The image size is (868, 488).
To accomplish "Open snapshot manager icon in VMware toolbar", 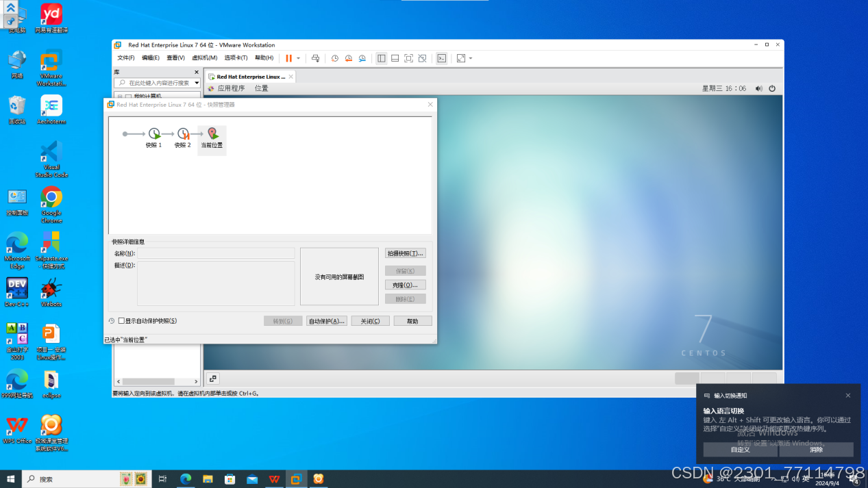I will tap(362, 58).
